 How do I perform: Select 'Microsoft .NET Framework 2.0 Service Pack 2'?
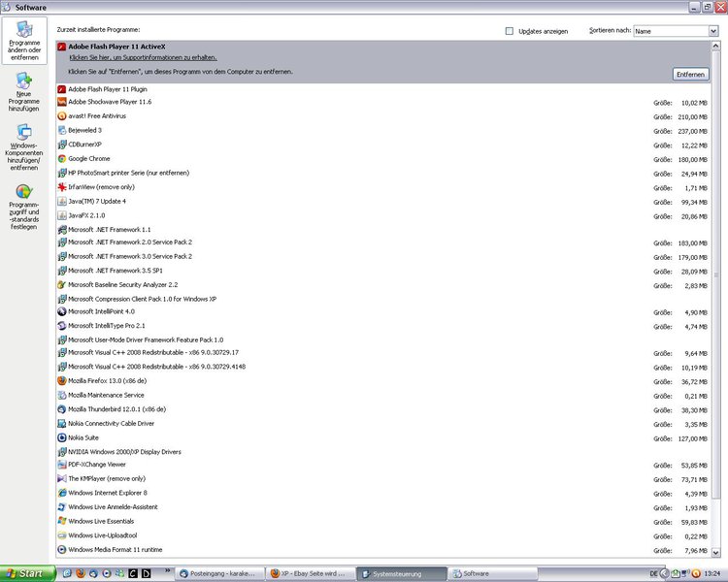[x=383, y=242]
